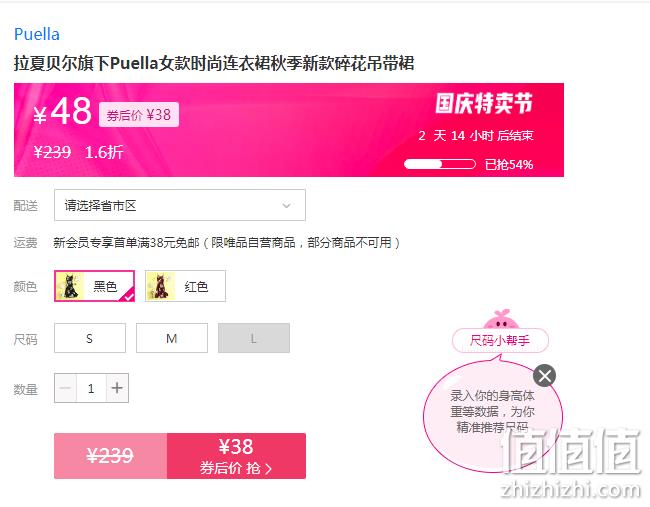This screenshot has height=507, width=650.
Task: Select the 黑色 color option
Action: pyautogui.click(x=95, y=286)
